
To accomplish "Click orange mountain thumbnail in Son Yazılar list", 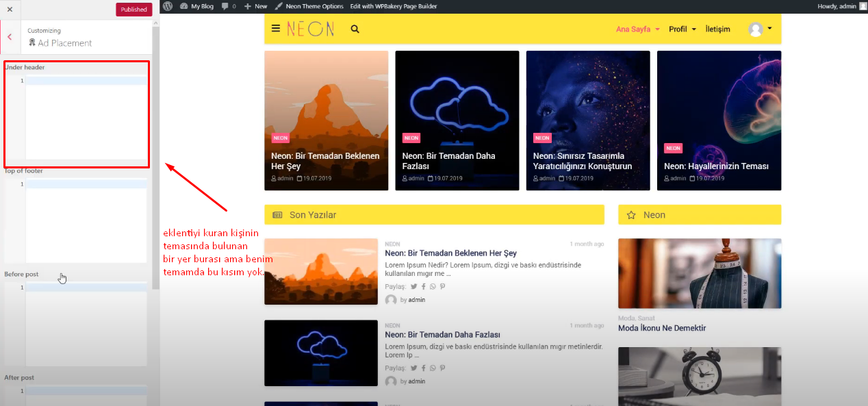I will (321, 271).
